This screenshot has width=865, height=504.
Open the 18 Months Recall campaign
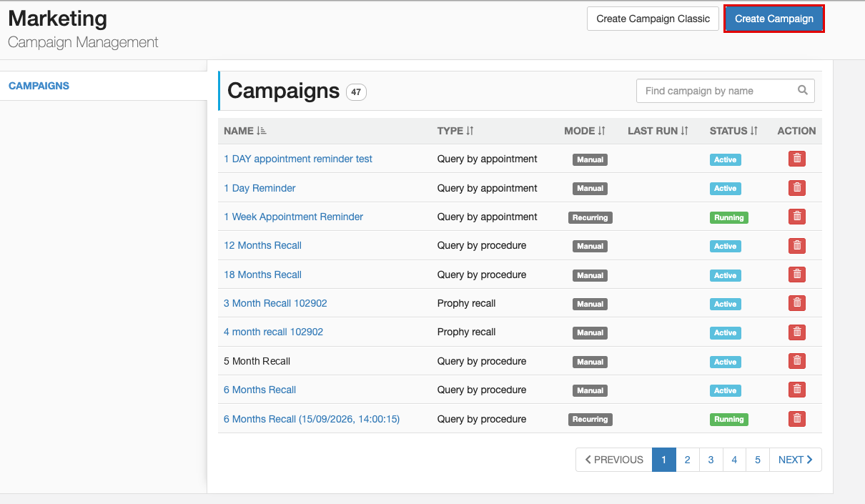click(x=262, y=275)
